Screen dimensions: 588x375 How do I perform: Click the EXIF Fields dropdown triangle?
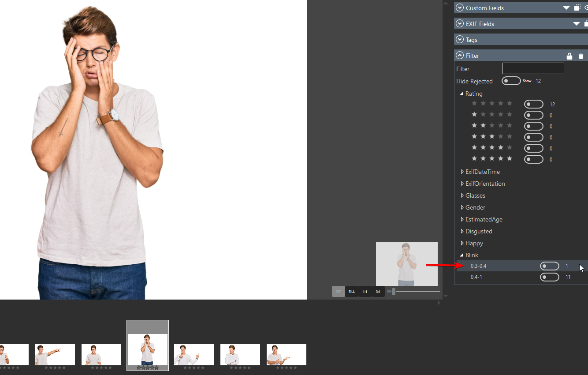pos(577,24)
